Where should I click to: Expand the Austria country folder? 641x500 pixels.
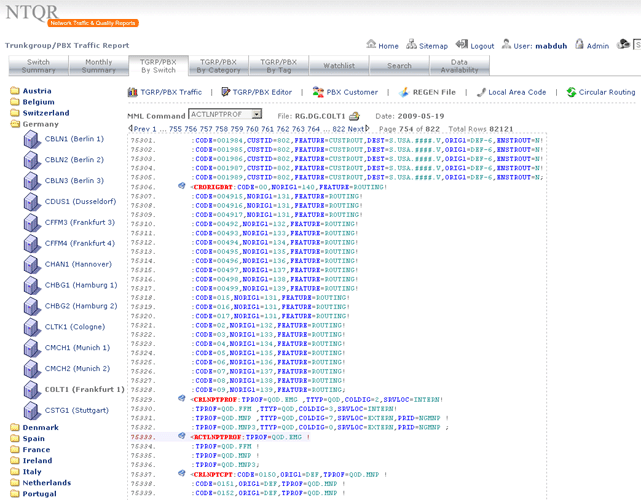15,91
